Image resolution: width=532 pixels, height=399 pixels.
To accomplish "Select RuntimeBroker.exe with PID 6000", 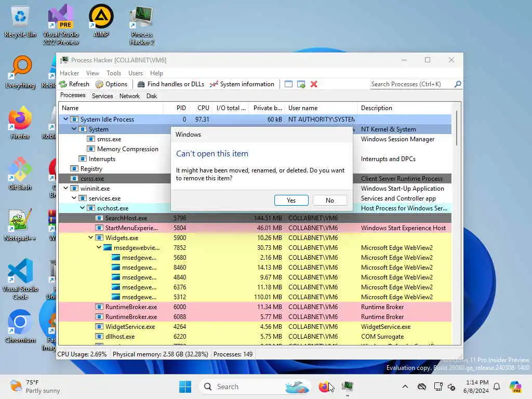I will [255, 307].
